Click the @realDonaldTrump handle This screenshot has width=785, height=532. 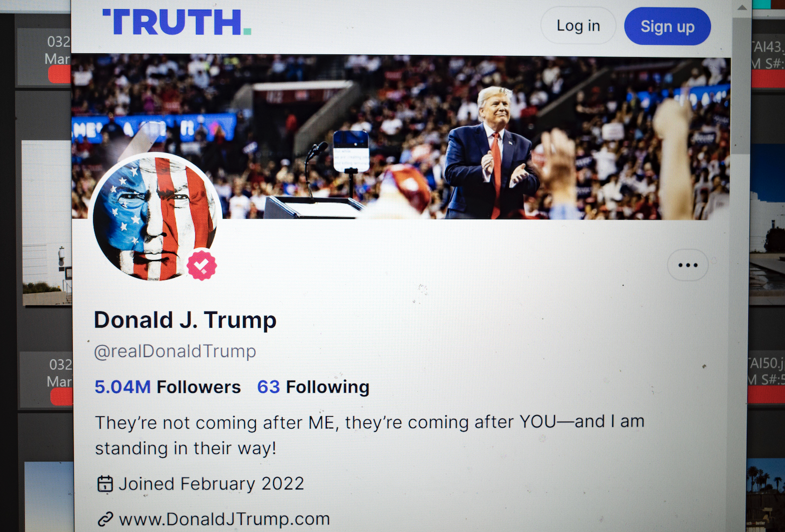point(175,351)
